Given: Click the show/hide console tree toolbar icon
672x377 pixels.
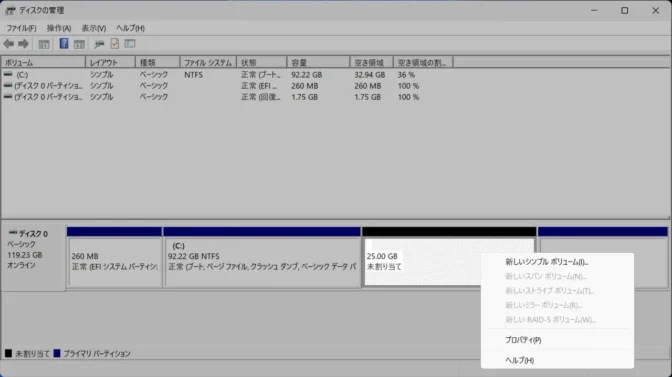Looking at the screenshot, I should point(44,44).
